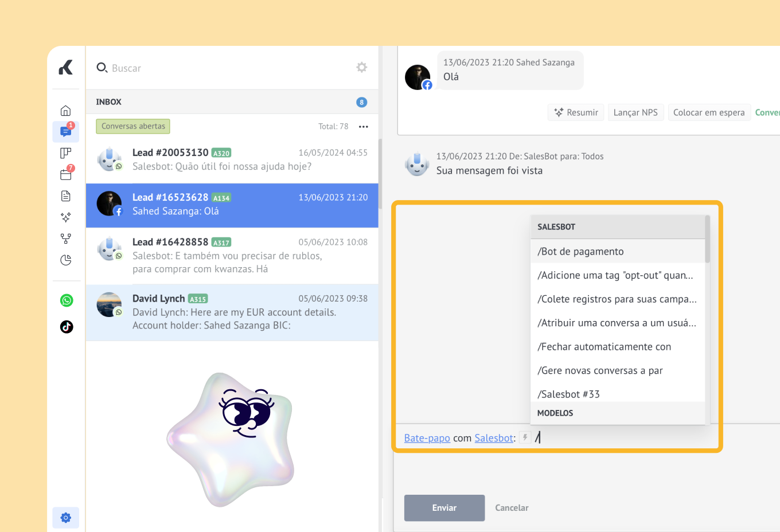
Task: Open the TikTok integration icon
Action: point(67,327)
